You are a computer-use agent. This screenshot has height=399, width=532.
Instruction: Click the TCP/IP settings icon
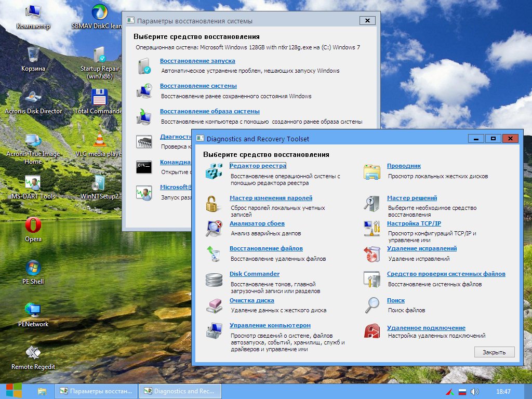pyautogui.click(x=372, y=228)
